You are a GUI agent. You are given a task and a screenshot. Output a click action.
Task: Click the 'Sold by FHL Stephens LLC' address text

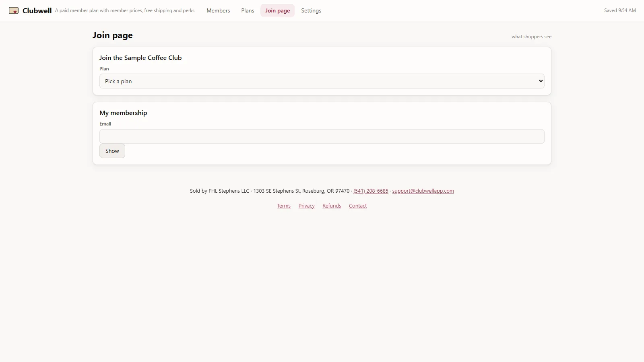(x=270, y=191)
